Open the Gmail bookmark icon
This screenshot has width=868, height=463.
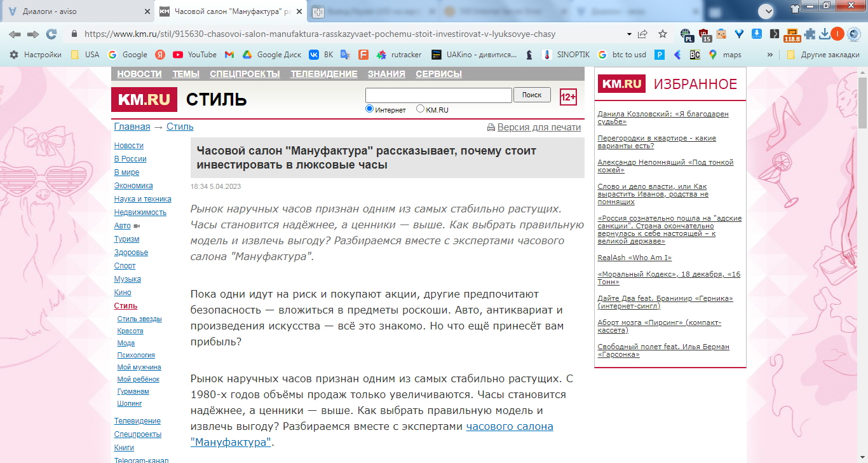point(229,55)
